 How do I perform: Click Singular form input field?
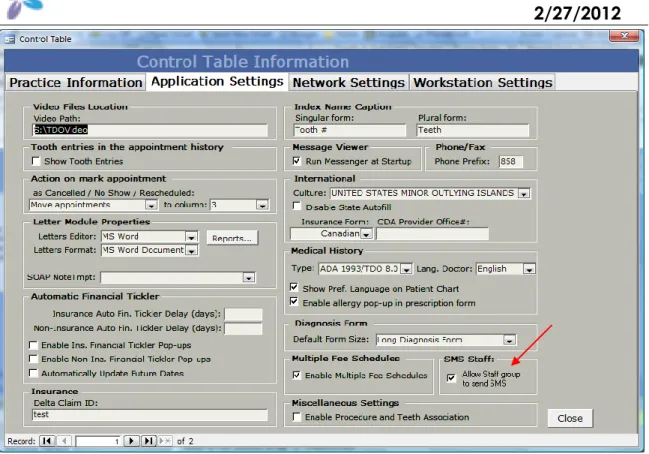[x=349, y=130]
